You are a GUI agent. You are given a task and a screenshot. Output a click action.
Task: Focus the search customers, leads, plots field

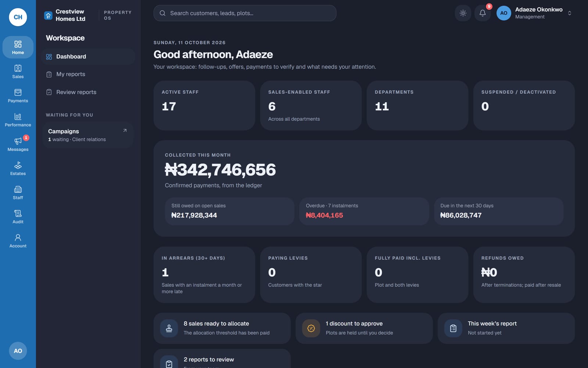pos(245,13)
